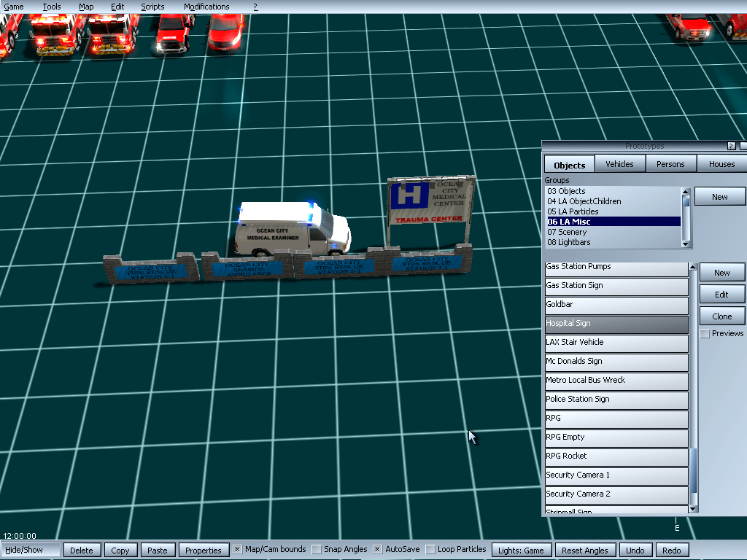Select the 05 LA Particles group
Image resolution: width=747 pixels, height=560 pixels.
click(x=613, y=211)
